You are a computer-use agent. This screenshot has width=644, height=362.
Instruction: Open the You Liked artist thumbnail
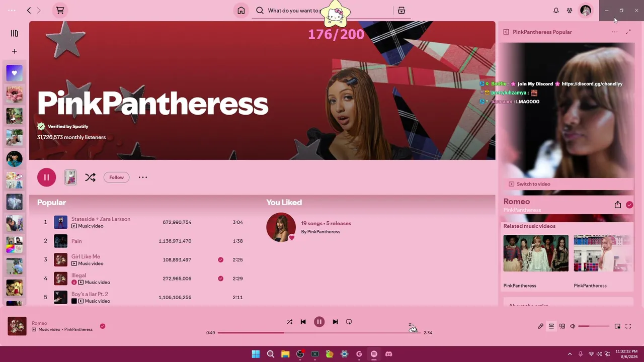coord(281,227)
